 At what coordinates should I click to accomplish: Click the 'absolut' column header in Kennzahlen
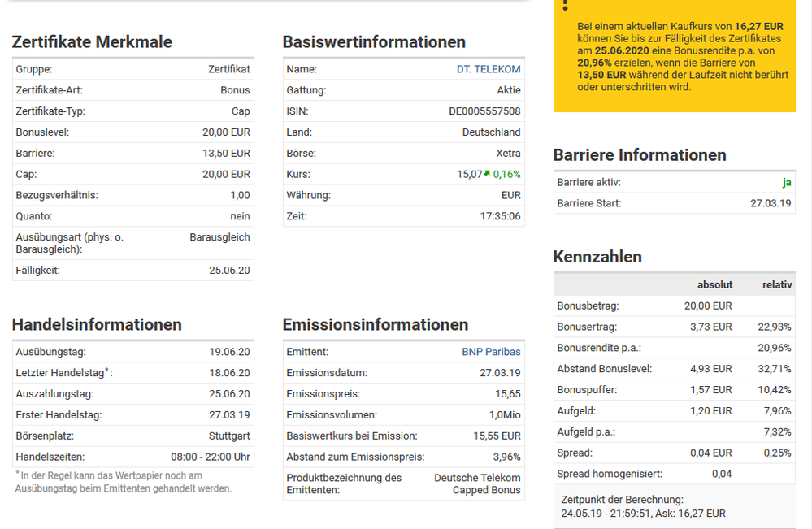pyautogui.click(x=714, y=284)
